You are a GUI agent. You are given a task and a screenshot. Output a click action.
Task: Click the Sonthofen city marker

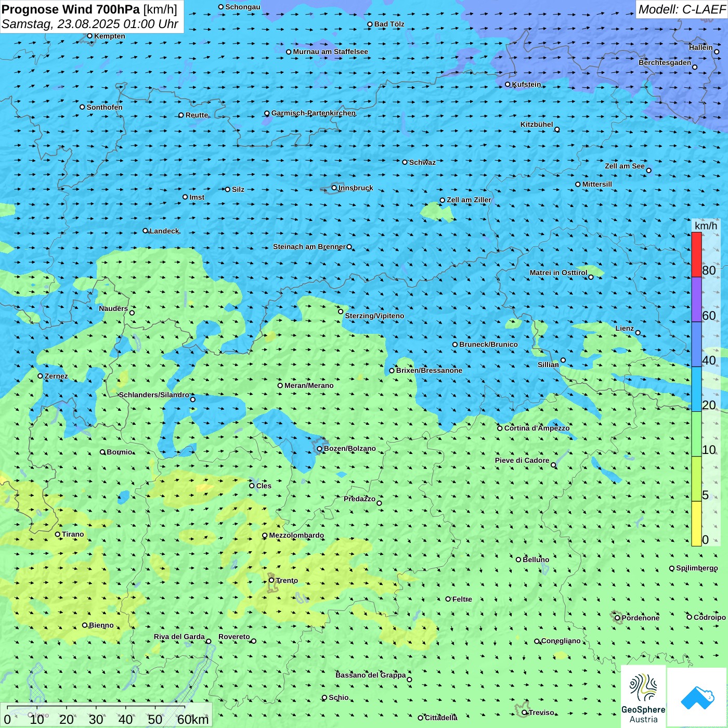pyautogui.click(x=82, y=107)
